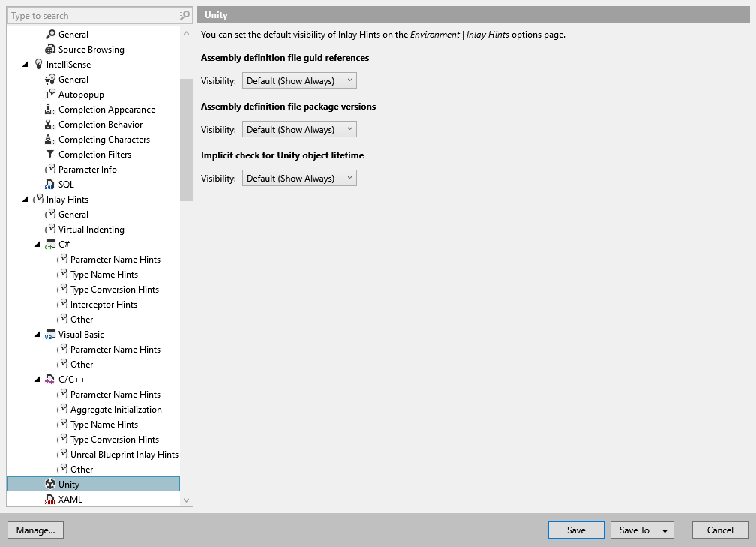Viewport: 756px width, 547px height.
Task: Click the Visual Basic language icon
Action: (49, 334)
